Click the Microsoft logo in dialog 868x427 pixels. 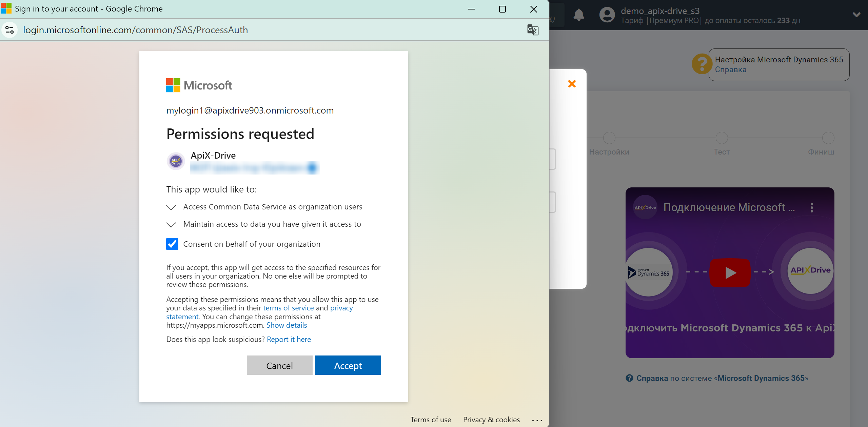[x=199, y=85]
